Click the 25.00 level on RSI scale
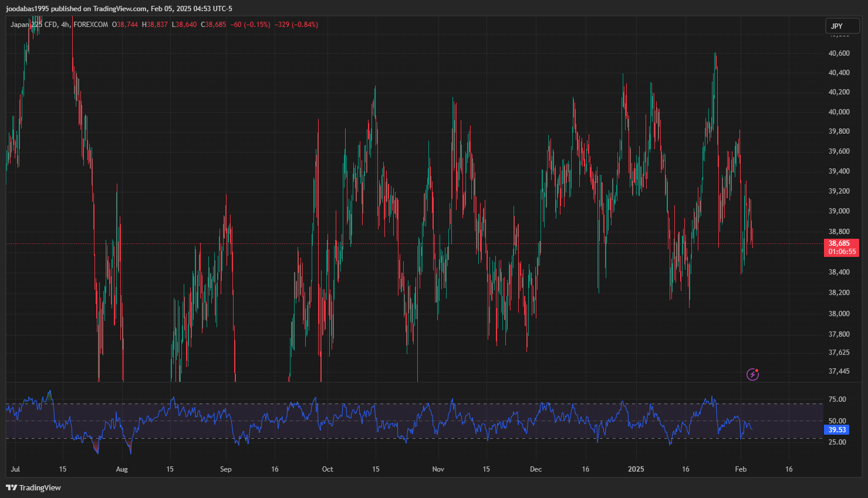This screenshot has height=498, width=868. tap(837, 442)
